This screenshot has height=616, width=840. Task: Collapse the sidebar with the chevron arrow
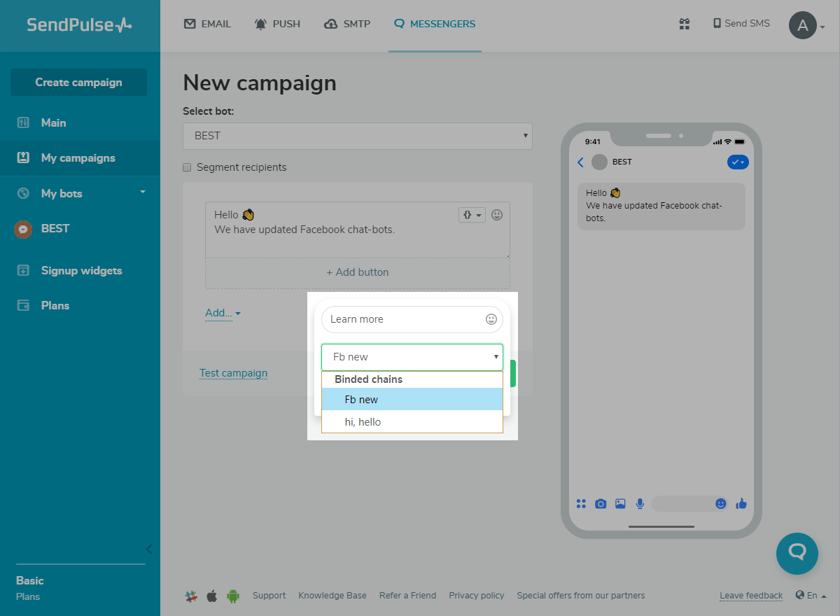tap(149, 549)
